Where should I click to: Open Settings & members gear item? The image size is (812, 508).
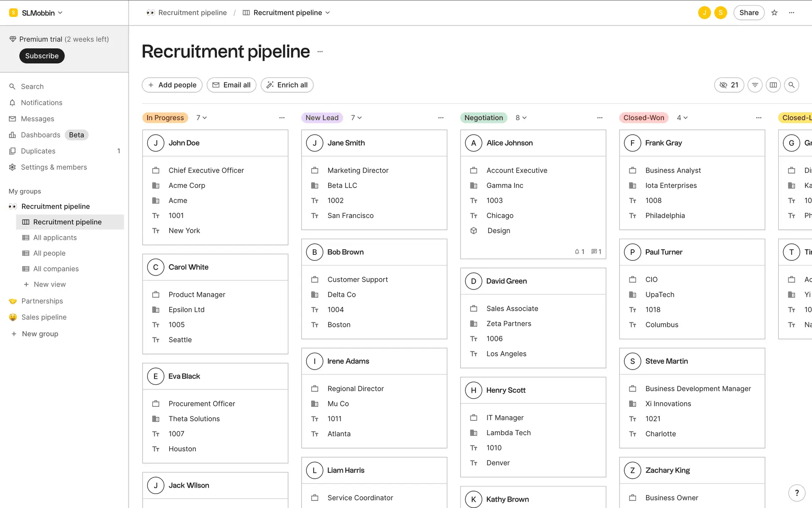pyautogui.click(x=54, y=167)
